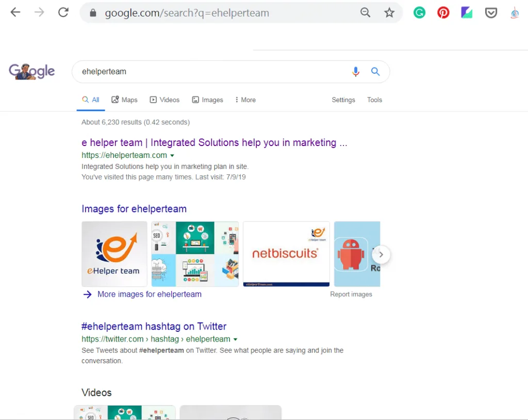Open the SEO icons collage image thumbnail
Image resolution: width=528 pixels, height=420 pixels.
point(195,254)
